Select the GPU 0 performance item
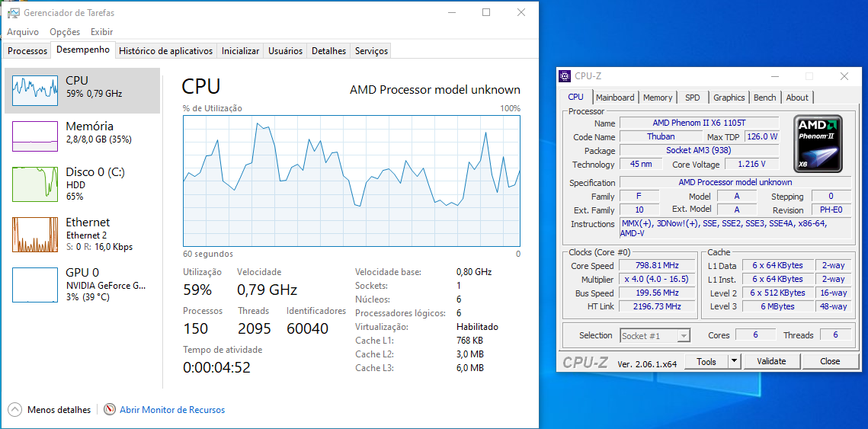Image resolution: width=868 pixels, height=429 pixels. [x=82, y=284]
